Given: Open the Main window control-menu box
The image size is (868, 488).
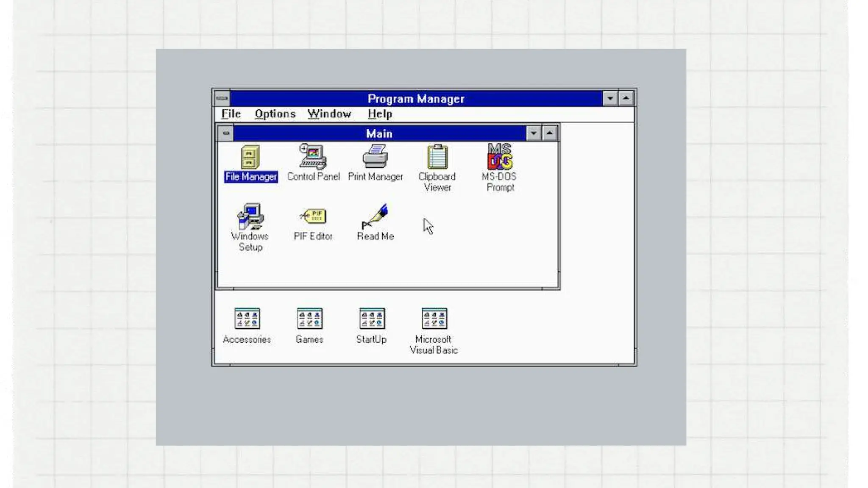Looking at the screenshot, I should tap(226, 133).
